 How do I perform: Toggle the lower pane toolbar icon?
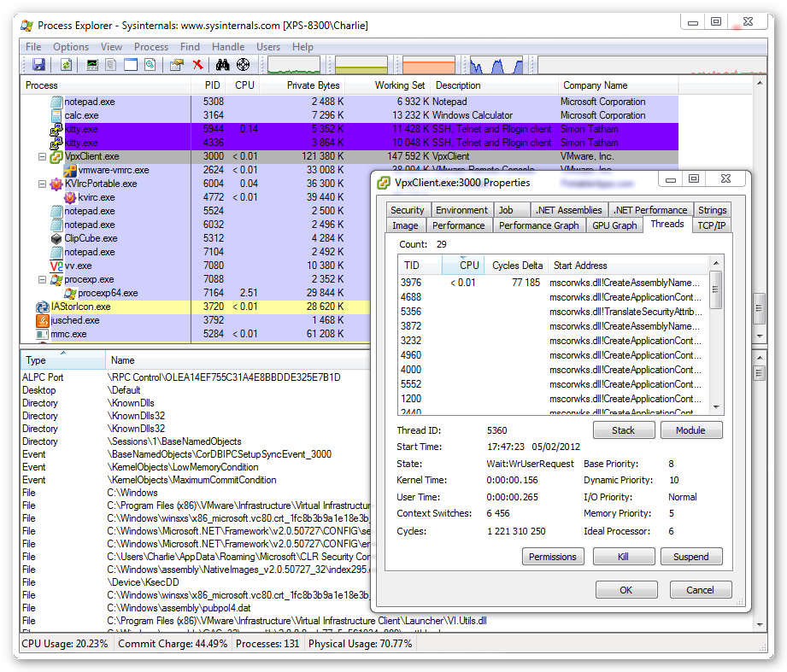131,65
